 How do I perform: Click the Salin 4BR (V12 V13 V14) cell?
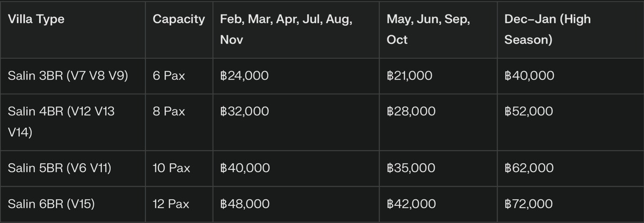(x=61, y=122)
